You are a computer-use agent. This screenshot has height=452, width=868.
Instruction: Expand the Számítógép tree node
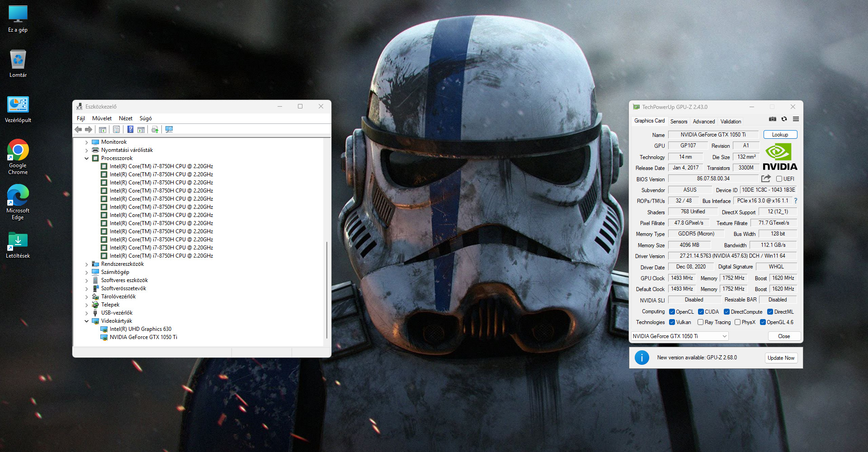(86, 272)
